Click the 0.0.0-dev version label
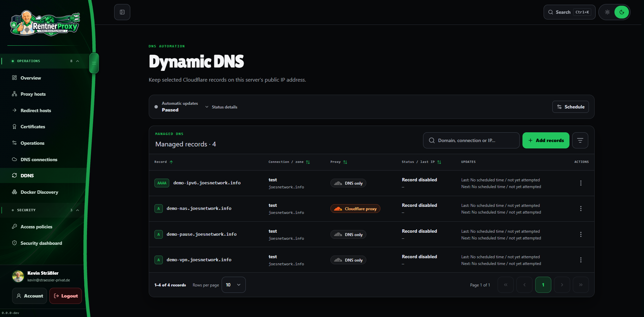 pos(10,313)
